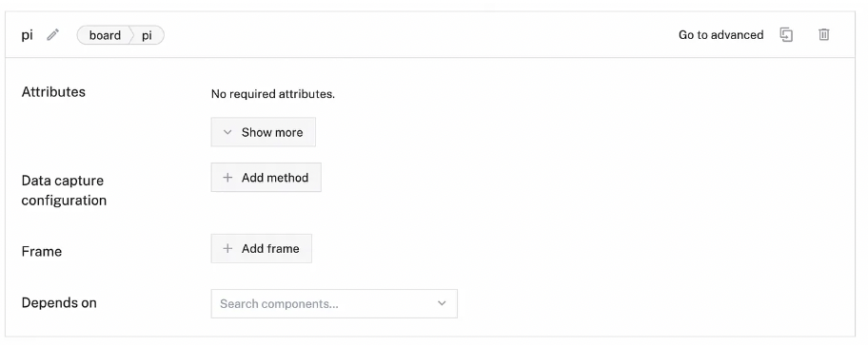Viewport: 868px width, 346px height.
Task: Expand attributes with Show more
Action: tap(264, 132)
